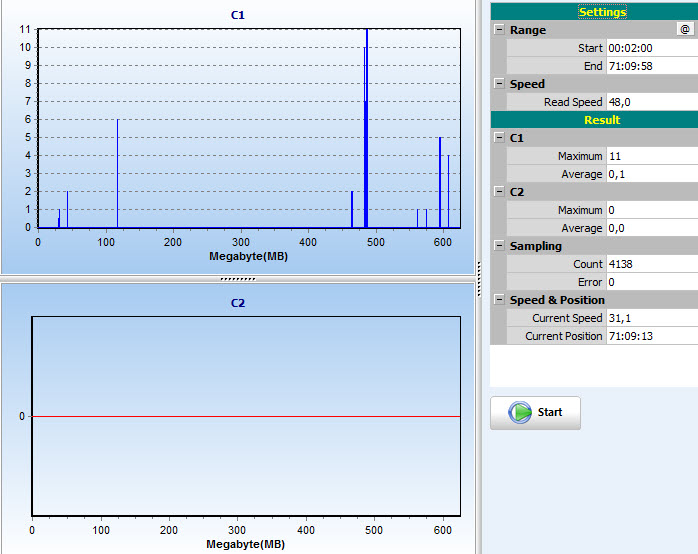Click the tallest C1 error bar near 485 MB
Image resolution: width=698 pixels, height=554 pixels.
366,128
